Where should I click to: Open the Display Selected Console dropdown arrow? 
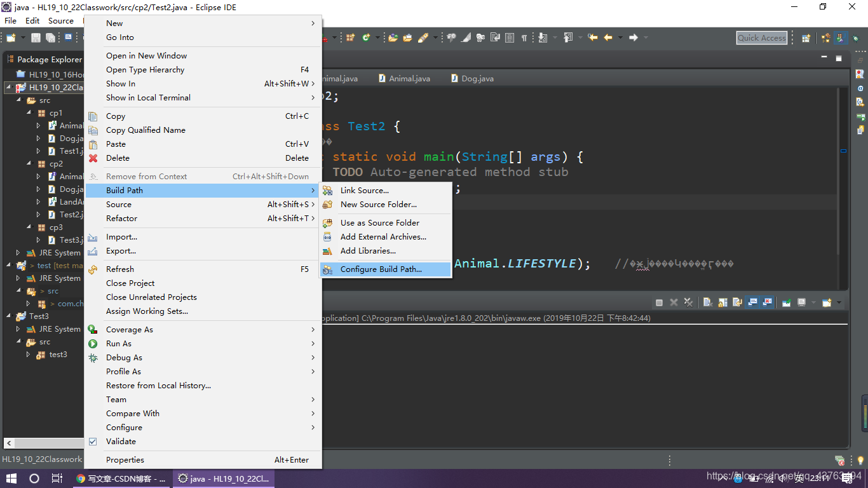click(813, 302)
